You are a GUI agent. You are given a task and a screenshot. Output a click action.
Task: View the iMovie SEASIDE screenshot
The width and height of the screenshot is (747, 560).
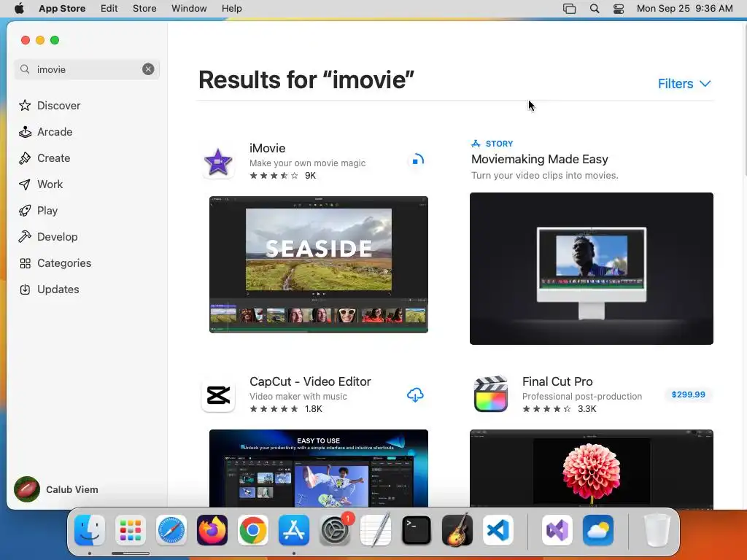(319, 264)
